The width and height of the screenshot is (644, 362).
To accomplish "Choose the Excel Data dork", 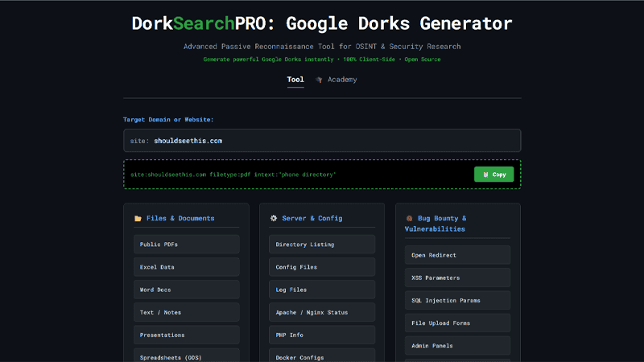I will coord(187,267).
